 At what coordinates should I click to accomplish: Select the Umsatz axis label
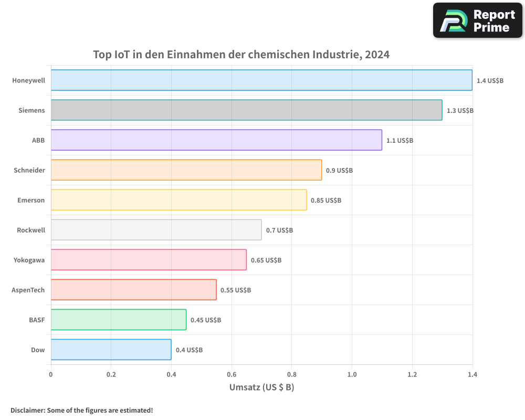[261, 387]
